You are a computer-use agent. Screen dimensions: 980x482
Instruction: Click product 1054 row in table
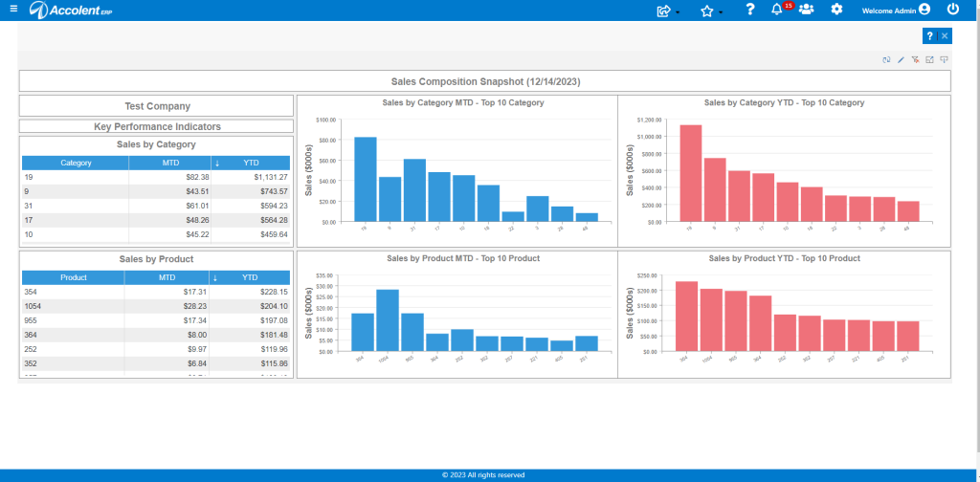coord(156,306)
